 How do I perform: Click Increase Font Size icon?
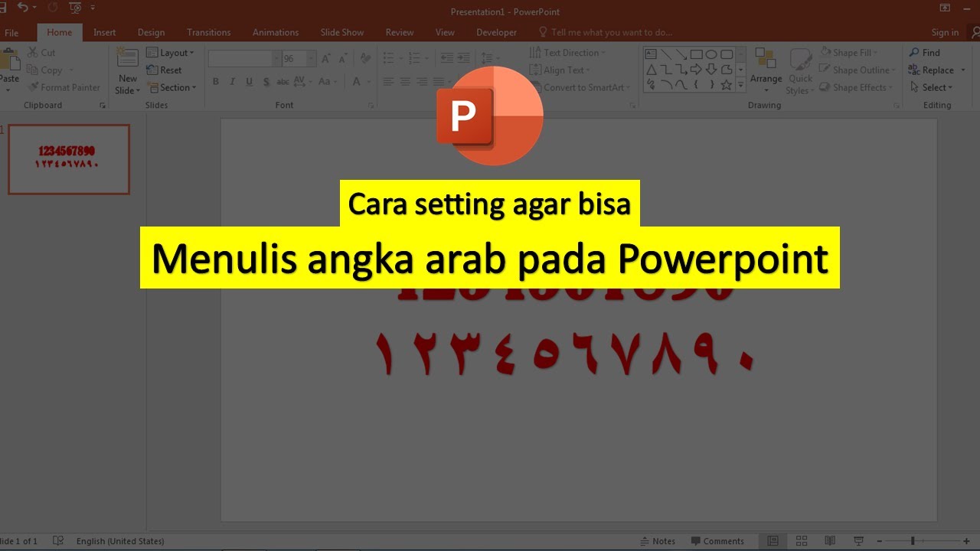326,59
